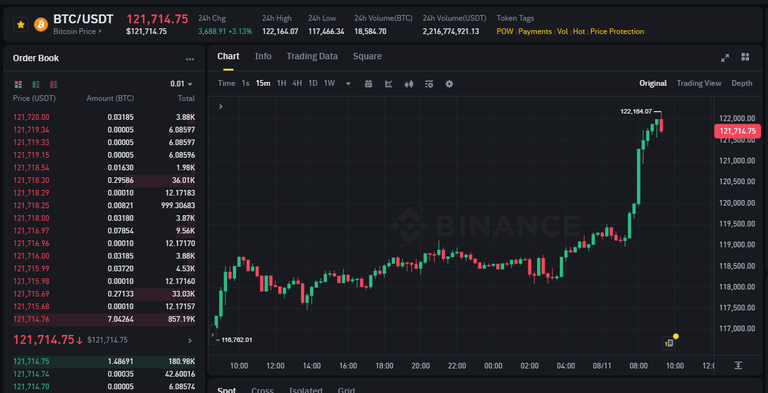Open the Square tab
The height and width of the screenshot is (393, 768).
click(367, 56)
